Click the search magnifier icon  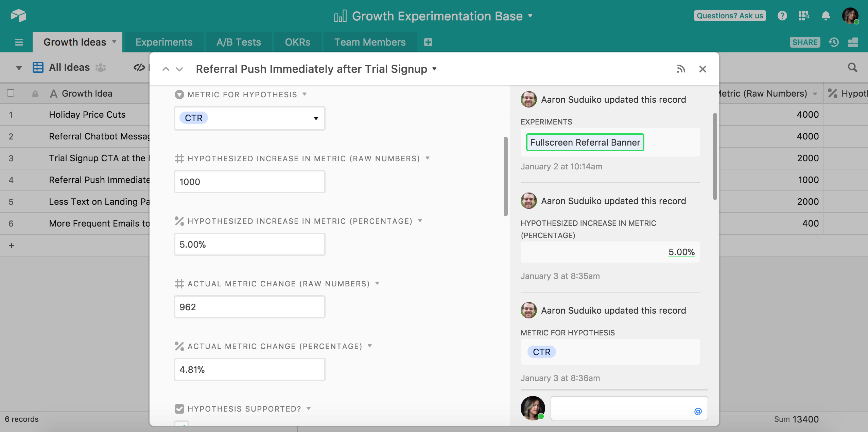click(852, 67)
